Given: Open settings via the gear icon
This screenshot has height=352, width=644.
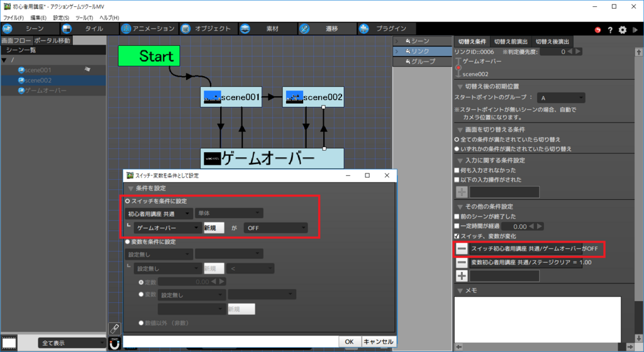Looking at the screenshot, I should click(x=623, y=30).
